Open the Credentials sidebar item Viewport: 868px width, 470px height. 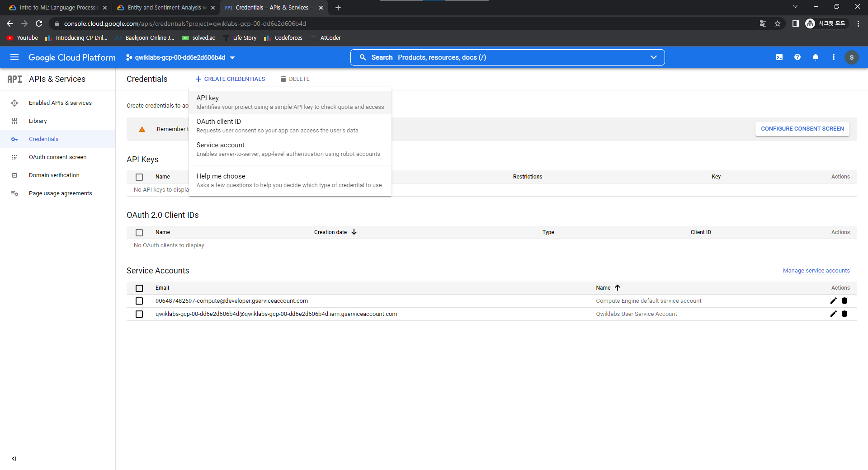tap(57, 139)
